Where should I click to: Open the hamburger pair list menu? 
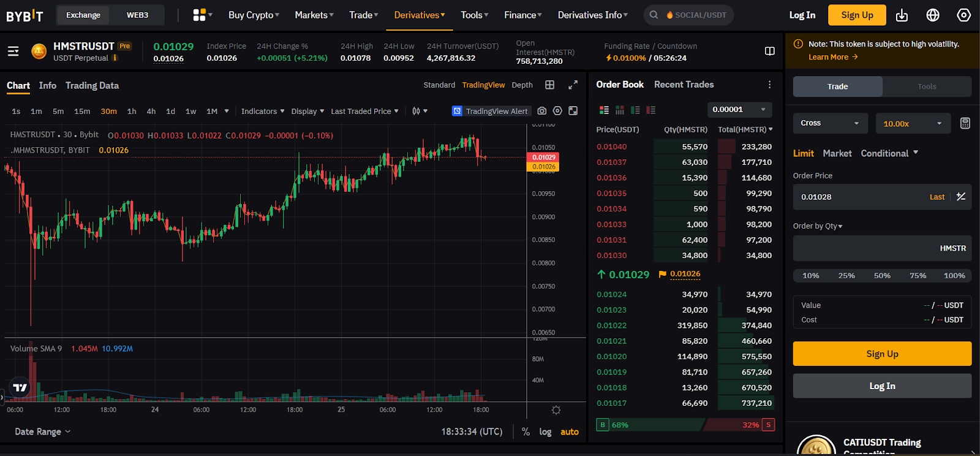coord(13,51)
